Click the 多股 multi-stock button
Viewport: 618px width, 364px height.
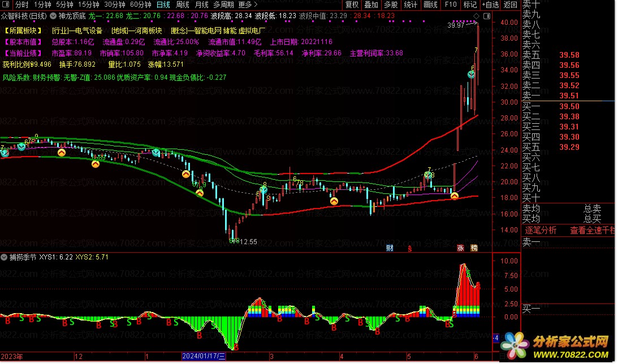[x=391, y=5]
